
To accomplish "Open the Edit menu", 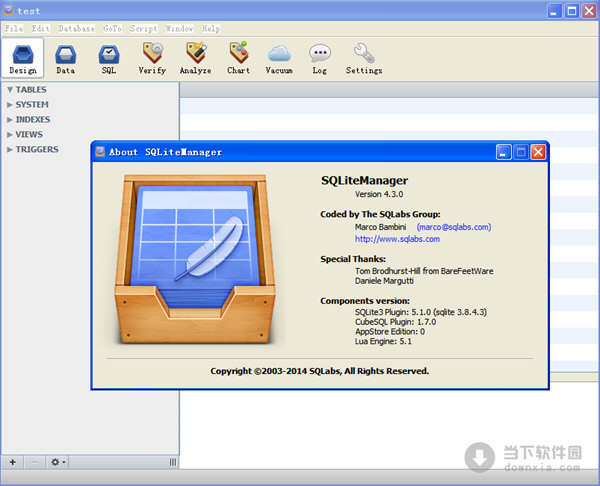I will tap(41, 29).
